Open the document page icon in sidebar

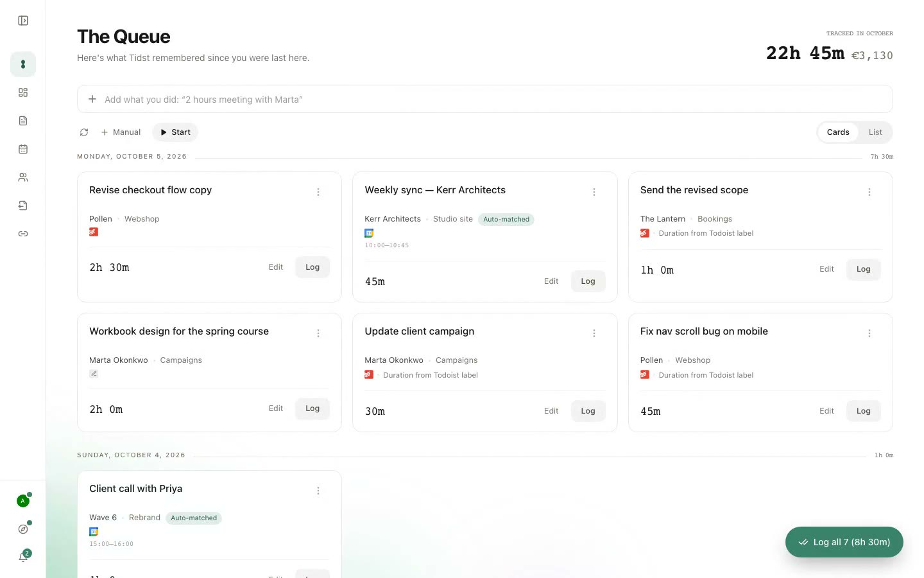tap(23, 121)
